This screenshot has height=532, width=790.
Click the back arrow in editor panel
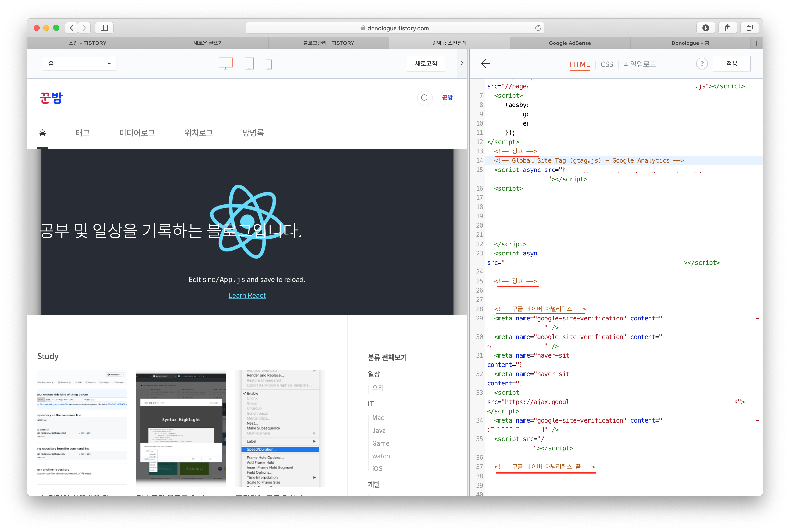(486, 64)
